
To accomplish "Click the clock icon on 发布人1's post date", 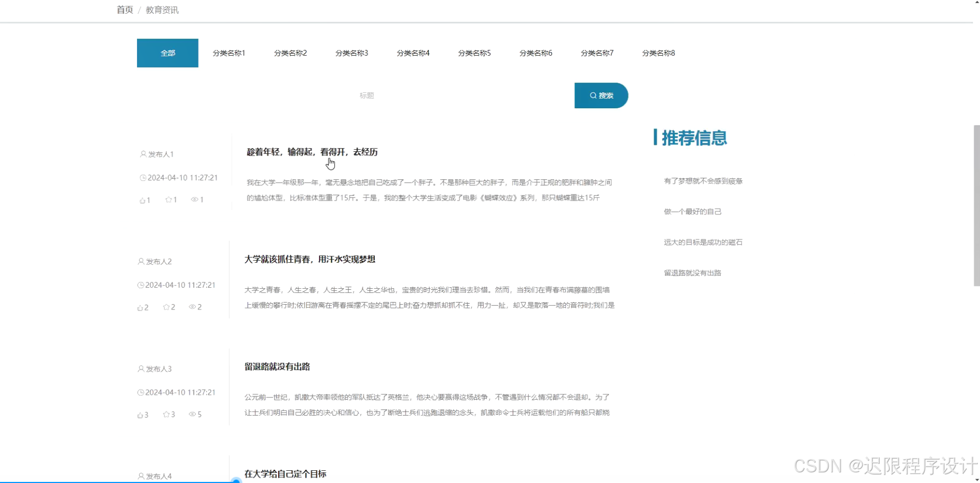I will pyautogui.click(x=143, y=178).
